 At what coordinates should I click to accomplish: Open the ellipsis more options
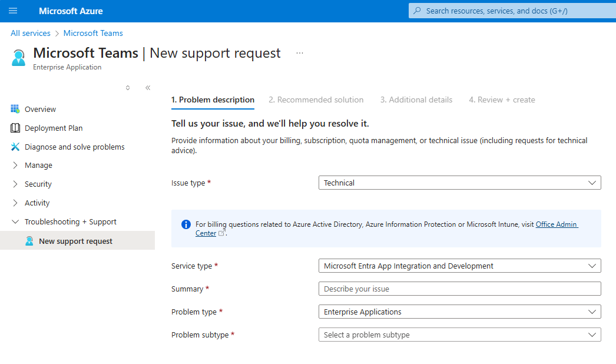coord(300,52)
